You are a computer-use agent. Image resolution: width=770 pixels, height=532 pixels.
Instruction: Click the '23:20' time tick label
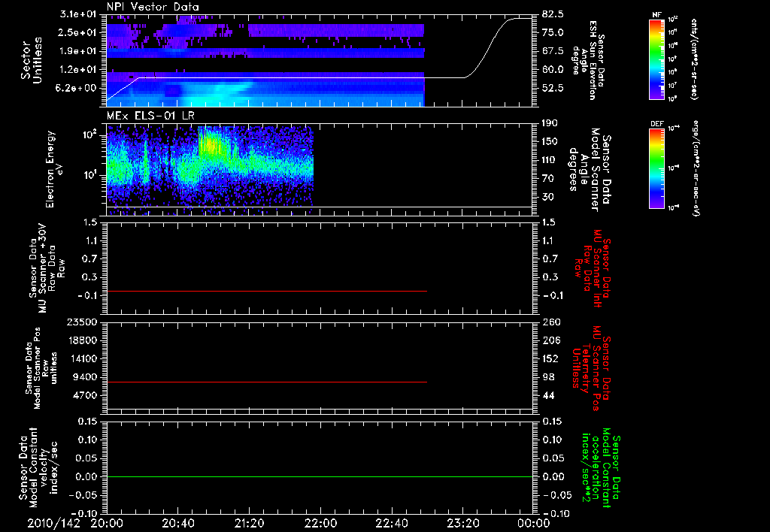click(x=462, y=523)
